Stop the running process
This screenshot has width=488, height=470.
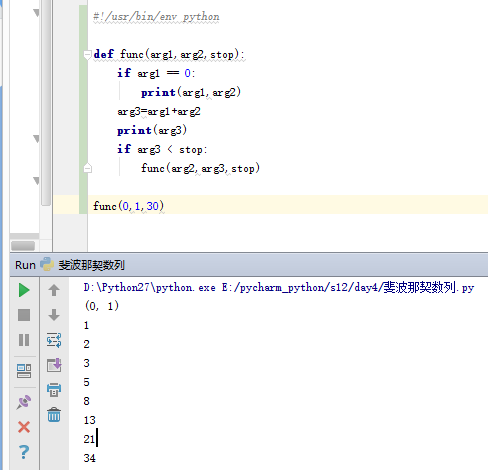[x=24, y=315]
